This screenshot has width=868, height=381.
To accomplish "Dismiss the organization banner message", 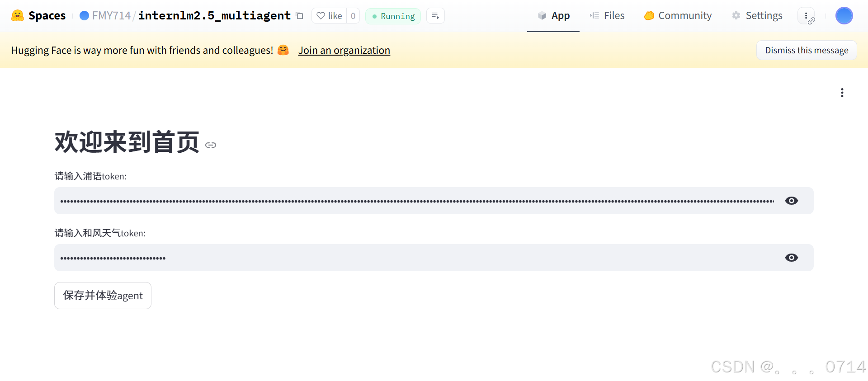I will tap(807, 50).
